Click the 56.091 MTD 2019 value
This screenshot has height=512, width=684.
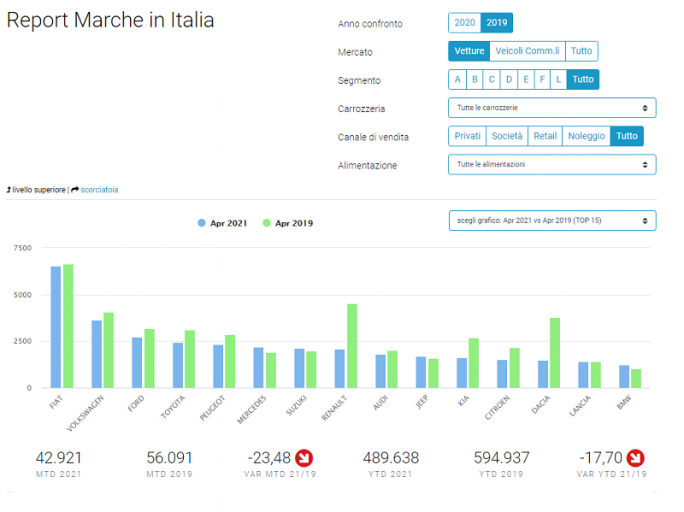click(169, 458)
